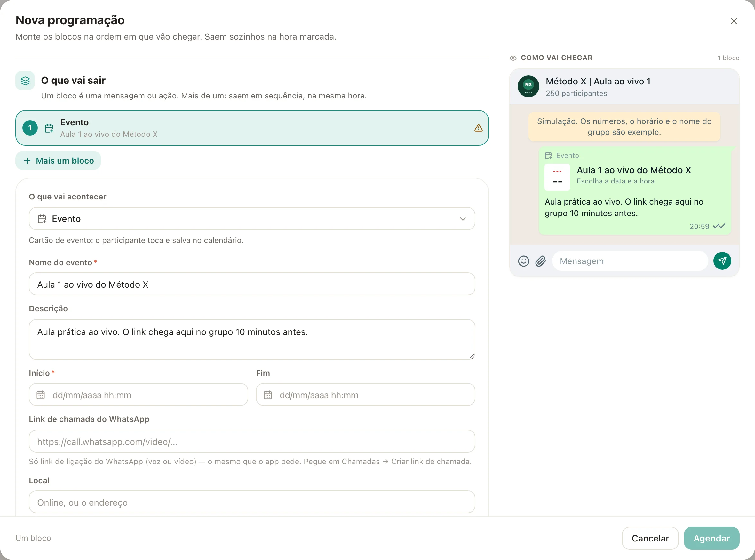The width and height of the screenshot is (755, 560).
Task: Click the 'Método X | Aula ao vivo 1' group title
Action: (598, 82)
